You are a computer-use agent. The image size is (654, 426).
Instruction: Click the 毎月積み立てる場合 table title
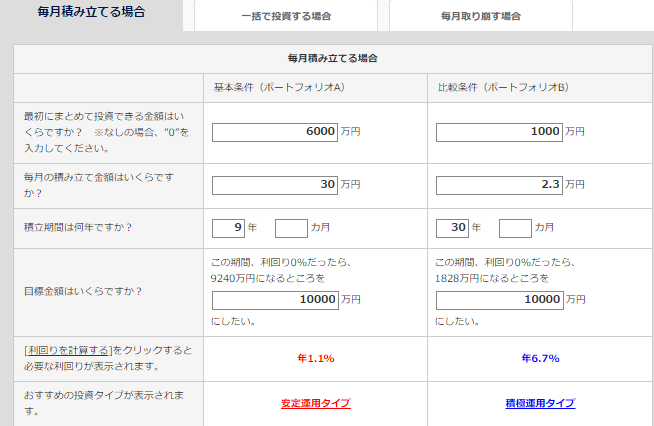click(x=332, y=58)
